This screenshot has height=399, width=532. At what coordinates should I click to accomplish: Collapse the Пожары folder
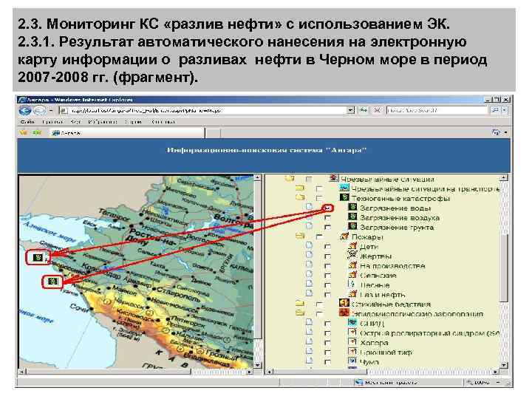pyautogui.click(x=300, y=236)
